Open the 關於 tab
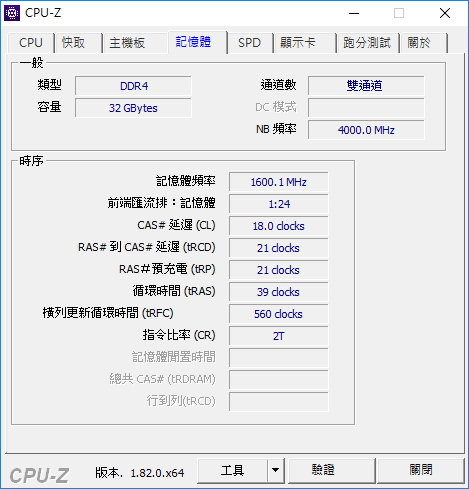The width and height of the screenshot is (469, 489). click(424, 43)
